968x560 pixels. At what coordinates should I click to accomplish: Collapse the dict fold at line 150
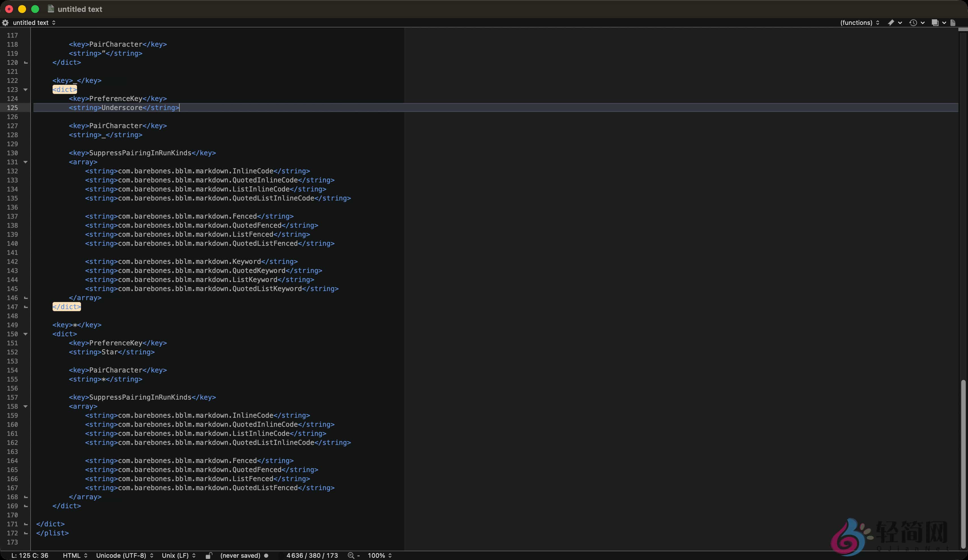26,334
